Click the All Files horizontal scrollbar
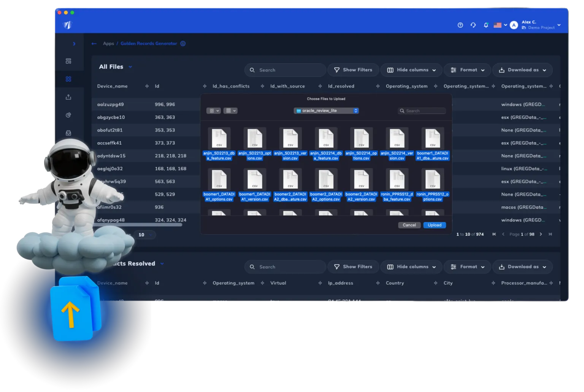This screenshot has height=392, width=584. 152,225
